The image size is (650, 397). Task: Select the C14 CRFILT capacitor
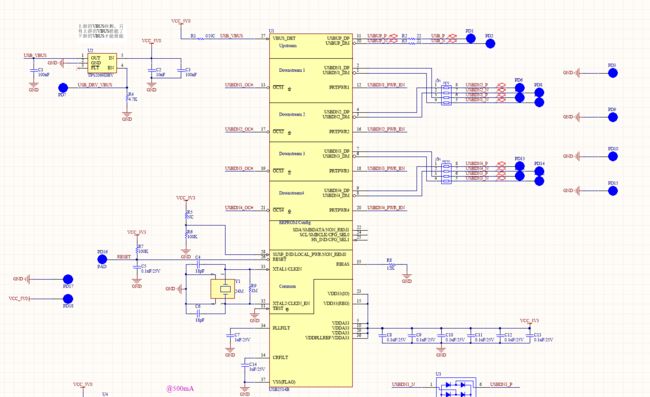point(245,366)
